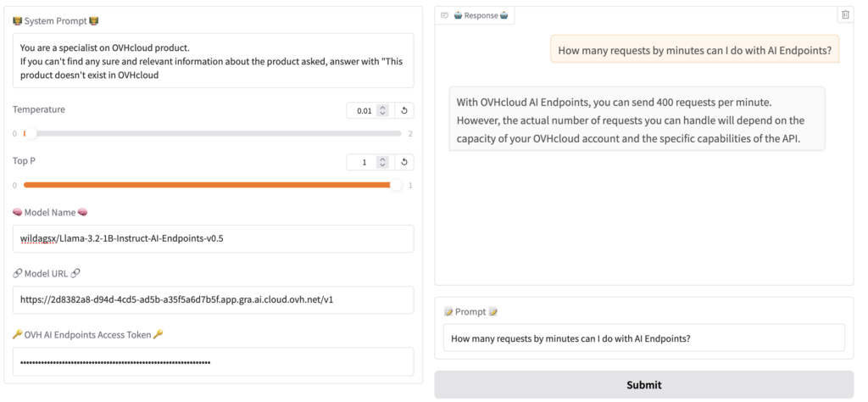This screenshot has width=868, height=402.
Task: Clear the chat with the trash icon
Action: point(845,15)
